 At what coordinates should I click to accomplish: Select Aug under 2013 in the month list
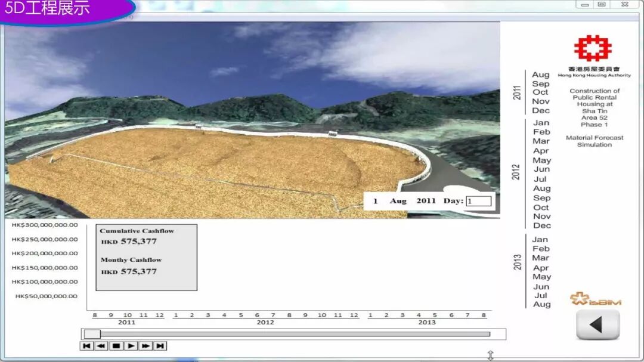tap(541, 304)
